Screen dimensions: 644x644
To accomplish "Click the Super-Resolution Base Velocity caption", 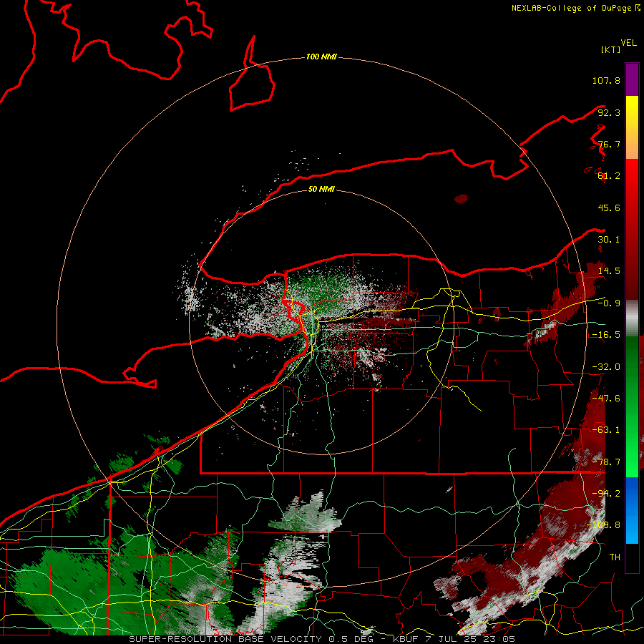I will (322, 639).
